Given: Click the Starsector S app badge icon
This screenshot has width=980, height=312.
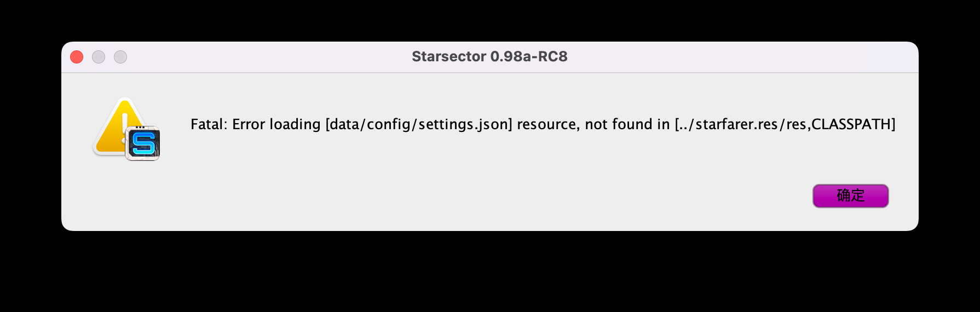Looking at the screenshot, I should (x=143, y=143).
